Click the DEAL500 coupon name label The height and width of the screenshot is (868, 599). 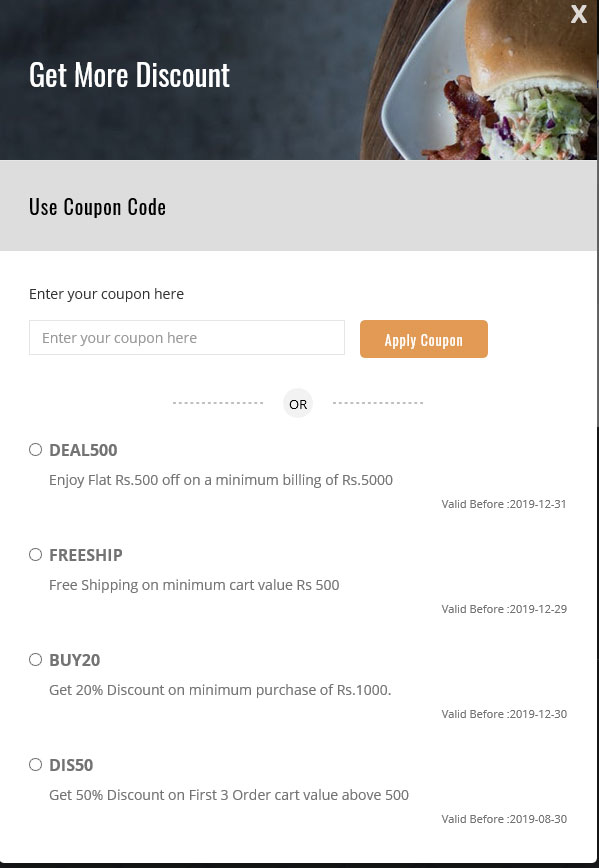pos(83,450)
